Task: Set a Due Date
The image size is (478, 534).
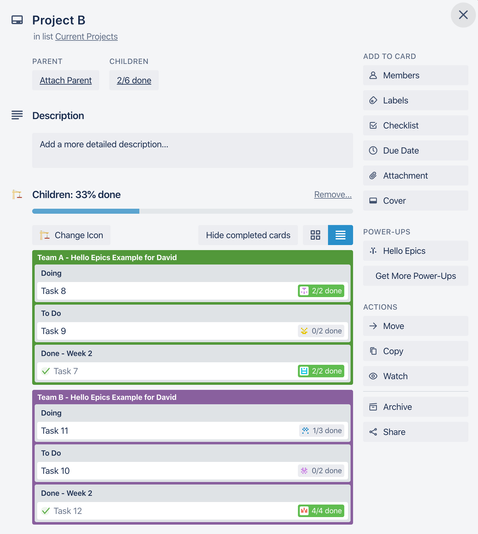Action: pyautogui.click(x=415, y=151)
